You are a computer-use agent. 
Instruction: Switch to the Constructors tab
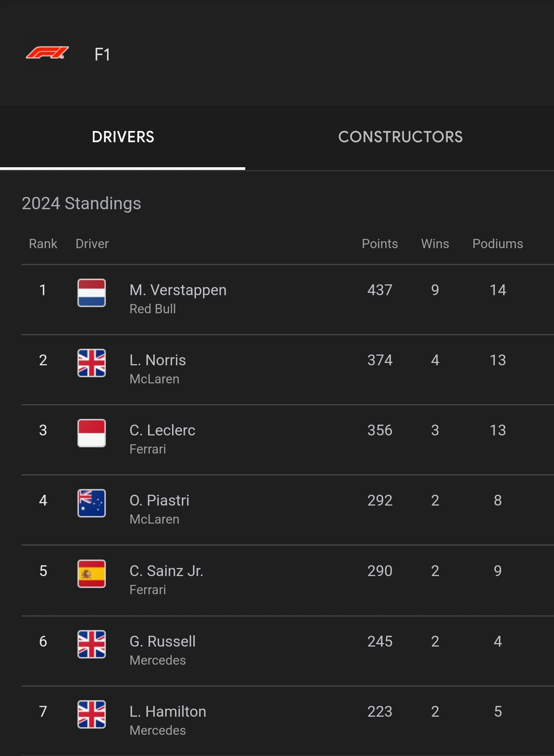point(400,137)
